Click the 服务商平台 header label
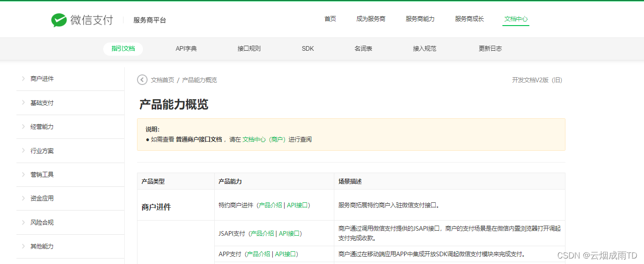 (x=150, y=20)
